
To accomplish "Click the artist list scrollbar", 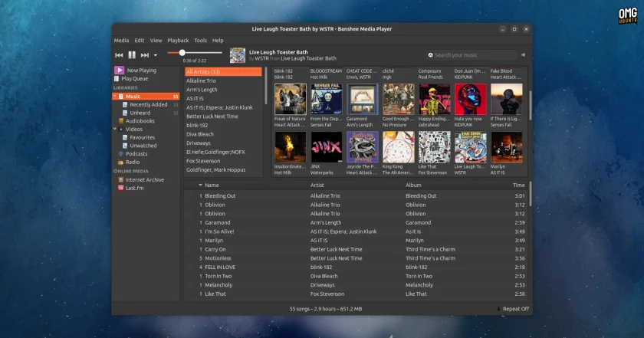I will pyautogui.click(x=265, y=87).
